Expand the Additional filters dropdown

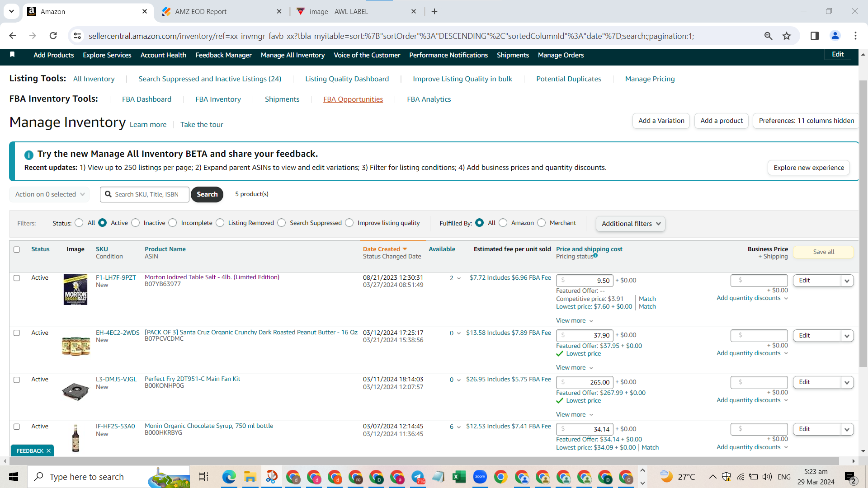point(631,224)
